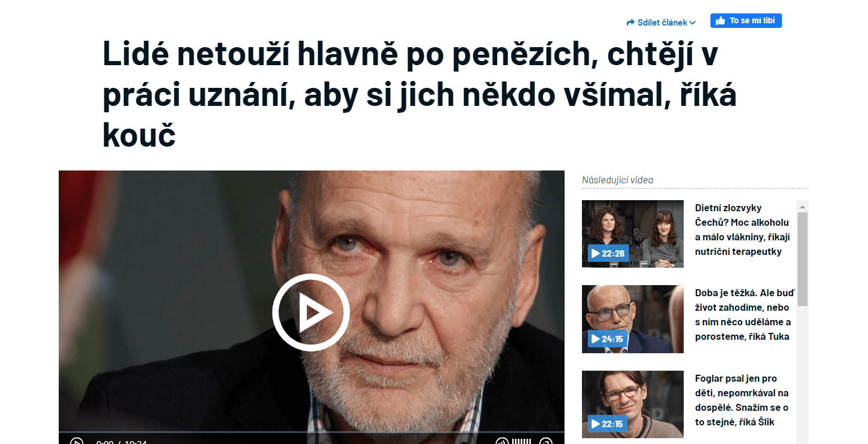Play the 24:15 video via its badge
Screen dimensions: 868x444
(608, 339)
